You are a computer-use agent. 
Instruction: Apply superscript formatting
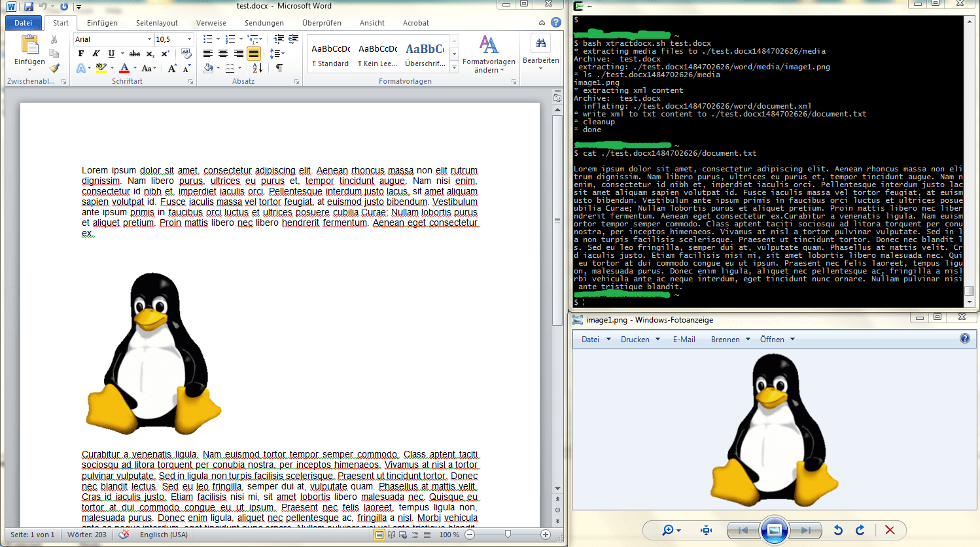(x=165, y=54)
